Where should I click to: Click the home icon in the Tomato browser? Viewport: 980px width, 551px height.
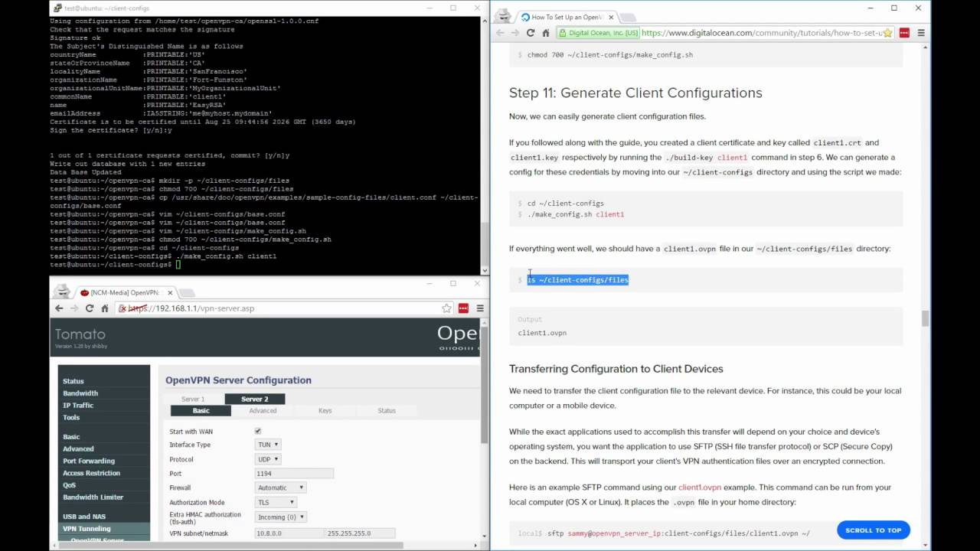[x=105, y=308]
